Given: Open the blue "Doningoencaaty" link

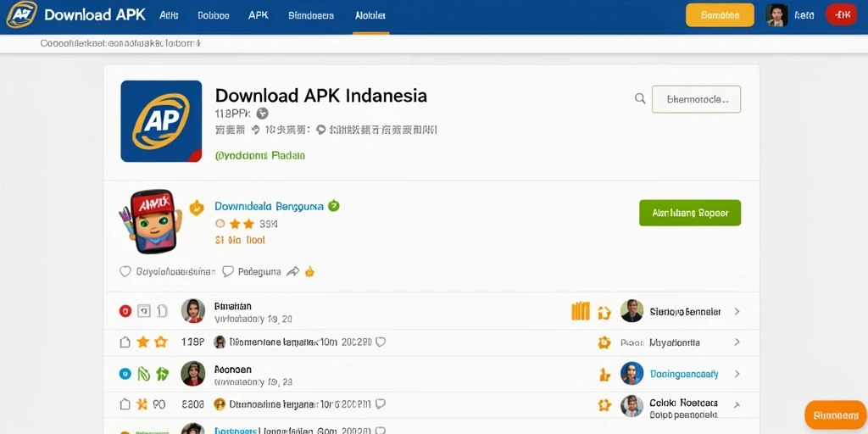Looking at the screenshot, I should click(684, 374).
